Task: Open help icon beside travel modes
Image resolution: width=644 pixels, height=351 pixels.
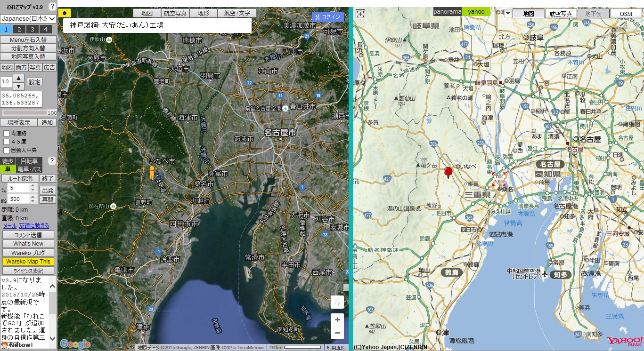Action: [52, 161]
